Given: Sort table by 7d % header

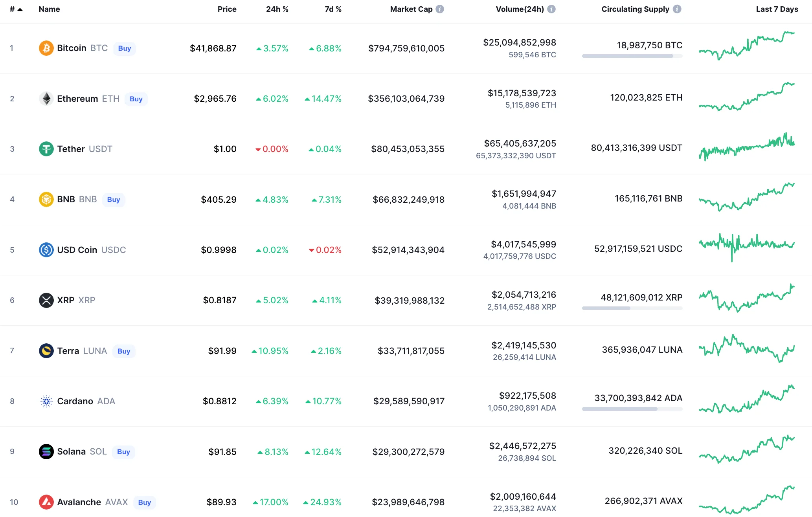Looking at the screenshot, I should pos(333,9).
